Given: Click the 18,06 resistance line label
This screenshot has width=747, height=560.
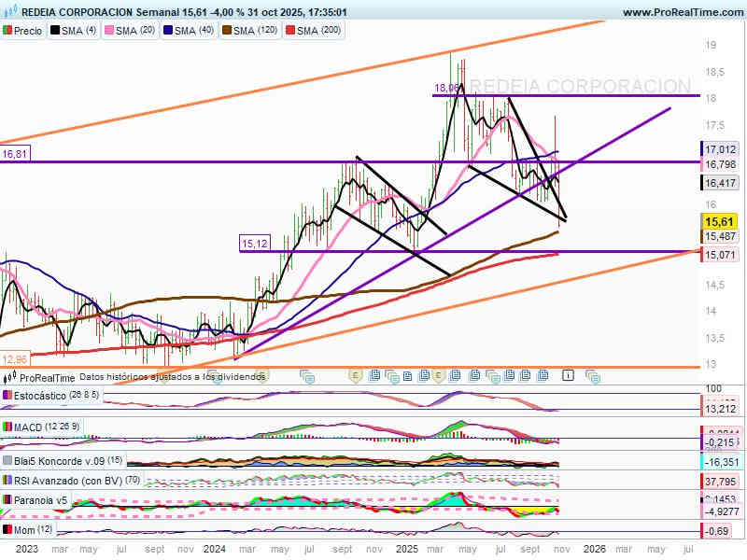Looking at the screenshot, I should [x=446, y=89].
